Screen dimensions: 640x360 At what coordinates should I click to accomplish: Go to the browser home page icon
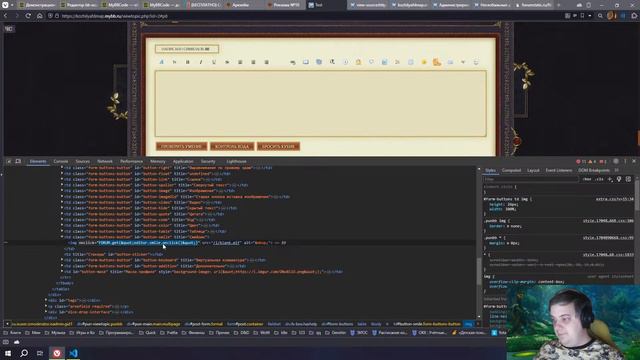pyautogui.click(x=40, y=16)
